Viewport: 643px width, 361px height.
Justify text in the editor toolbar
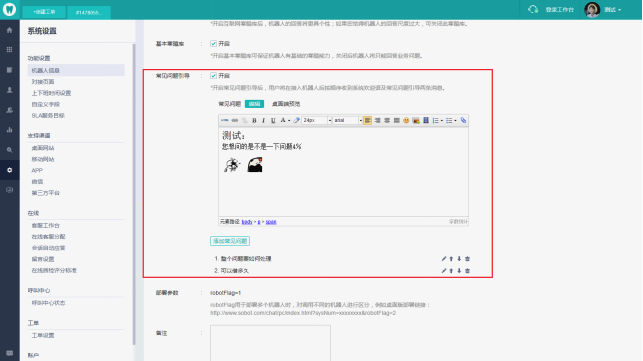(x=397, y=120)
